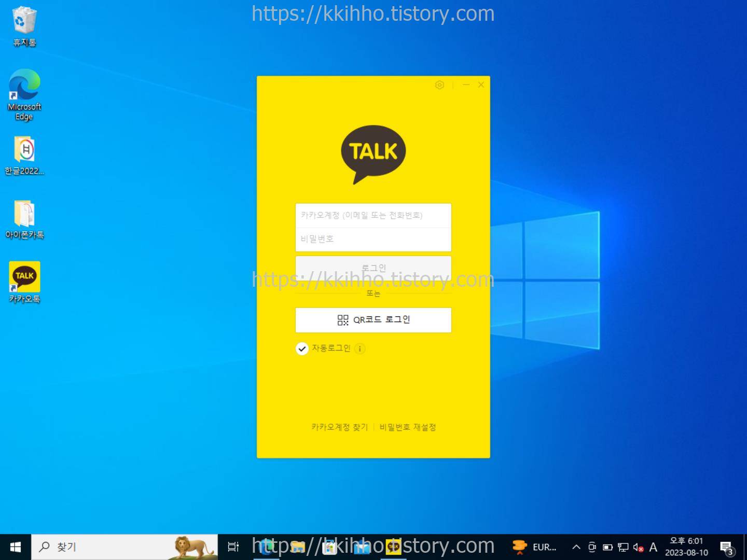Toggle the 자동로그인 checkbox
Image resolution: width=747 pixels, height=560 pixels.
click(302, 349)
